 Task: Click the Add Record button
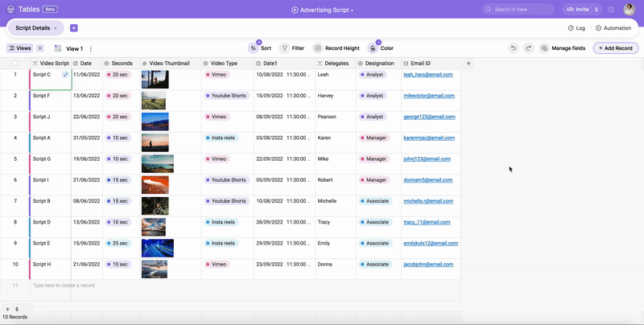(616, 48)
